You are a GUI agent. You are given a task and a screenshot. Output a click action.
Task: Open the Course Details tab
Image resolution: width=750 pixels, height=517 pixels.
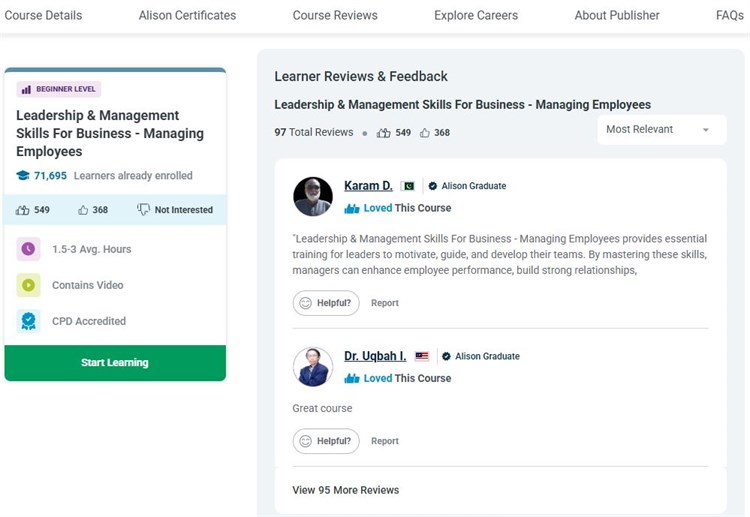[43, 15]
